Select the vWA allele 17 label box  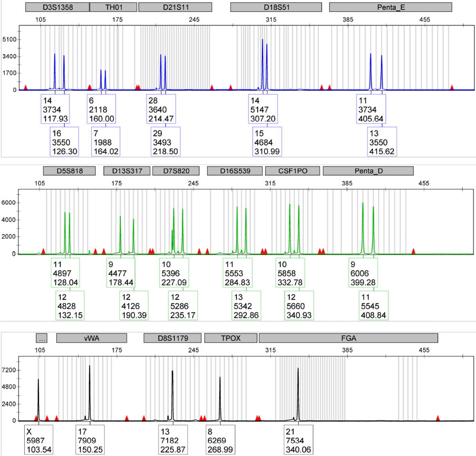coord(90,440)
